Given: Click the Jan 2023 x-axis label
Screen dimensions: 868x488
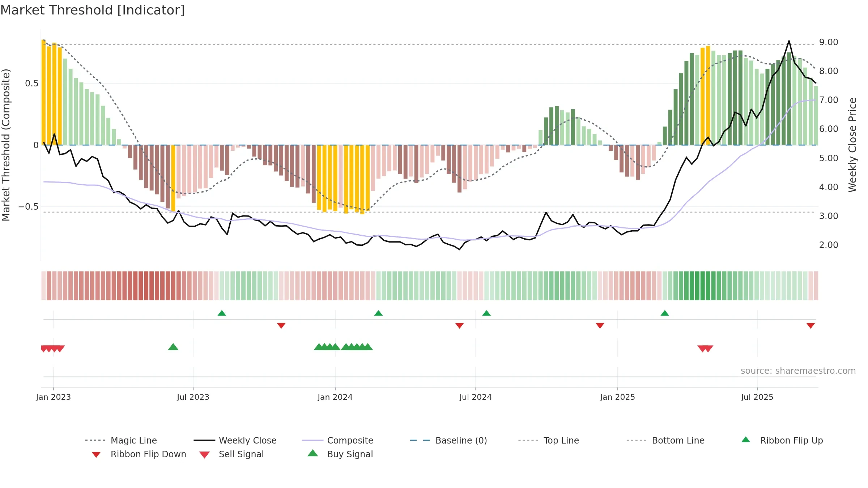Looking at the screenshot, I should (54, 397).
